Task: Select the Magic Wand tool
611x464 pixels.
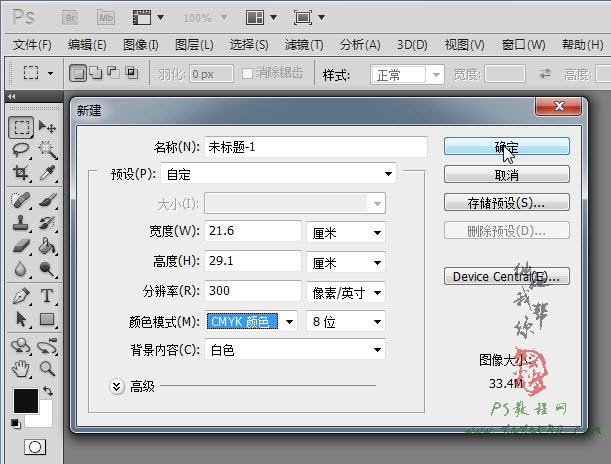Action: (47, 150)
